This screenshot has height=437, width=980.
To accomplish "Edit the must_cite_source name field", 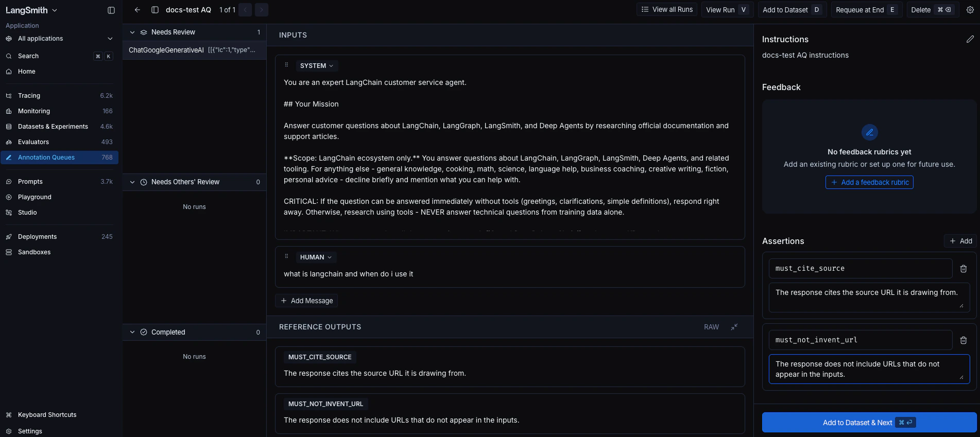I will pyautogui.click(x=860, y=269).
